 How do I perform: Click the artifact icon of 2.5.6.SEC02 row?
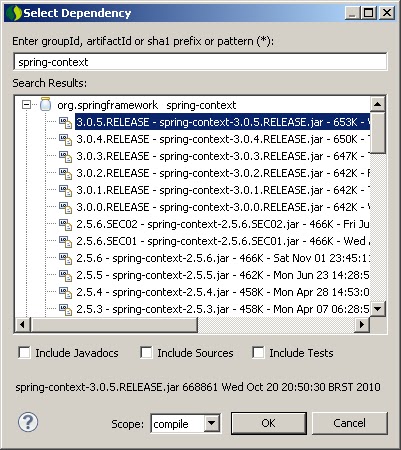tap(65, 224)
